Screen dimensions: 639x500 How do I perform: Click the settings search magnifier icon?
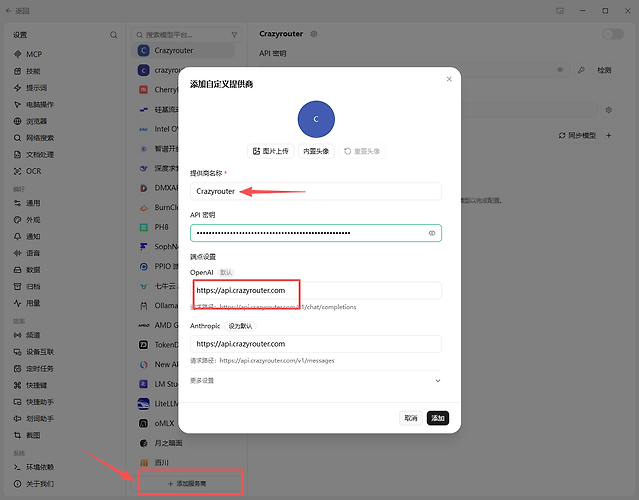tap(113, 35)
